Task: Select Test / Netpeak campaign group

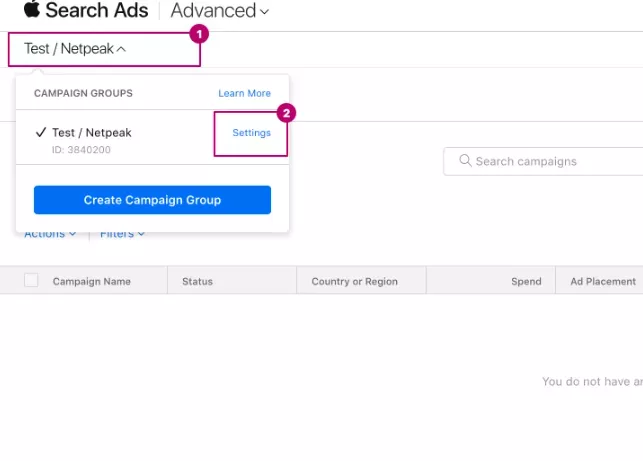Action: (92, 132)
